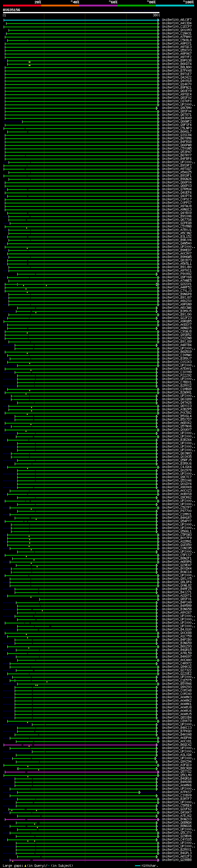Click the =100char. scale legend
197x868 pixels.
click(x=147, y=865)
